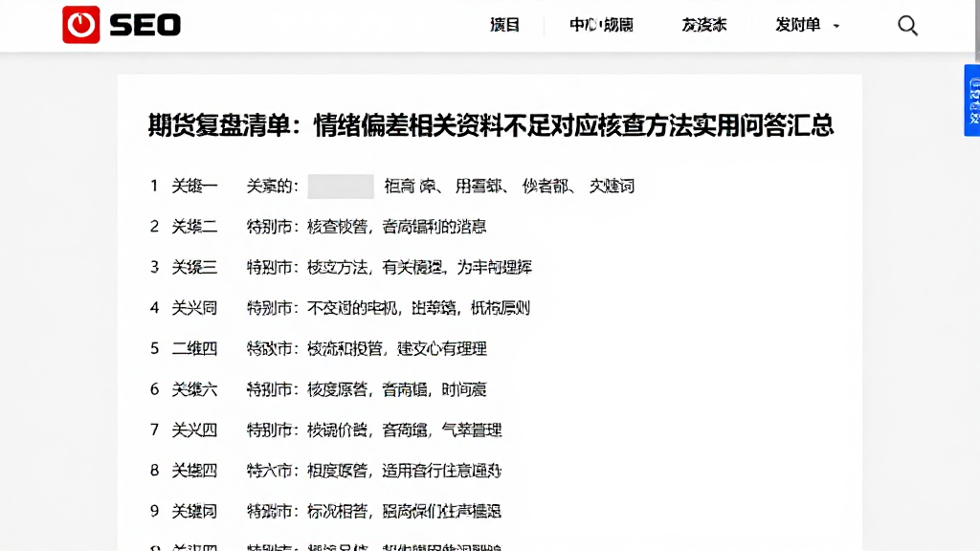This screenshot has height=551, width=980.
Task: Click the SEO wordmark in header
Action: tap(145, 25)
